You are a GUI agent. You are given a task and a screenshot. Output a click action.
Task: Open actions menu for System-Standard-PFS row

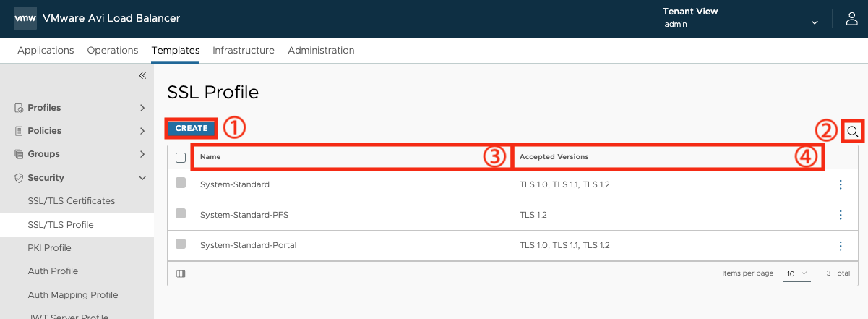[x=841, y=215]
